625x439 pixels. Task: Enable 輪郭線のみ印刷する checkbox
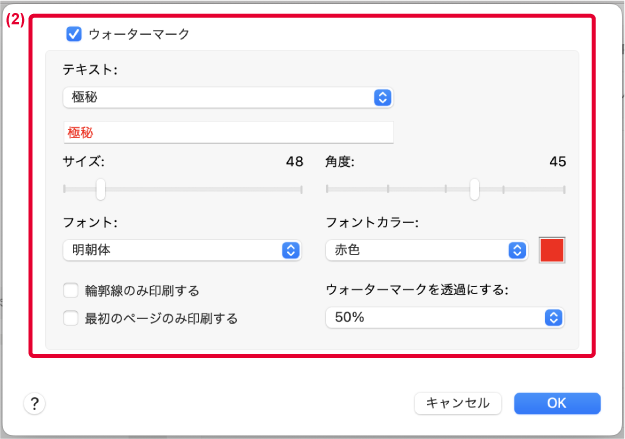(71, 291)
